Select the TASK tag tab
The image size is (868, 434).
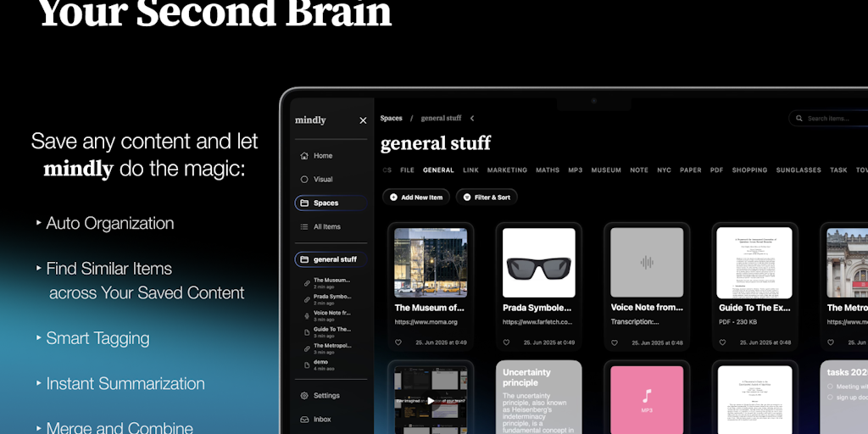838,170
